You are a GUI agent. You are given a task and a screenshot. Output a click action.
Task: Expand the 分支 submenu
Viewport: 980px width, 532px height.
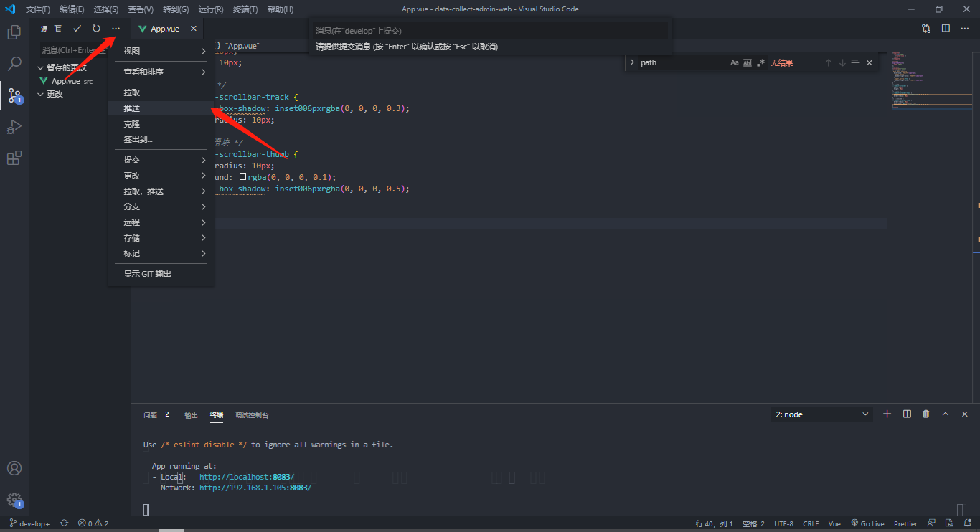pyautogui.click(x=161, y=206)
